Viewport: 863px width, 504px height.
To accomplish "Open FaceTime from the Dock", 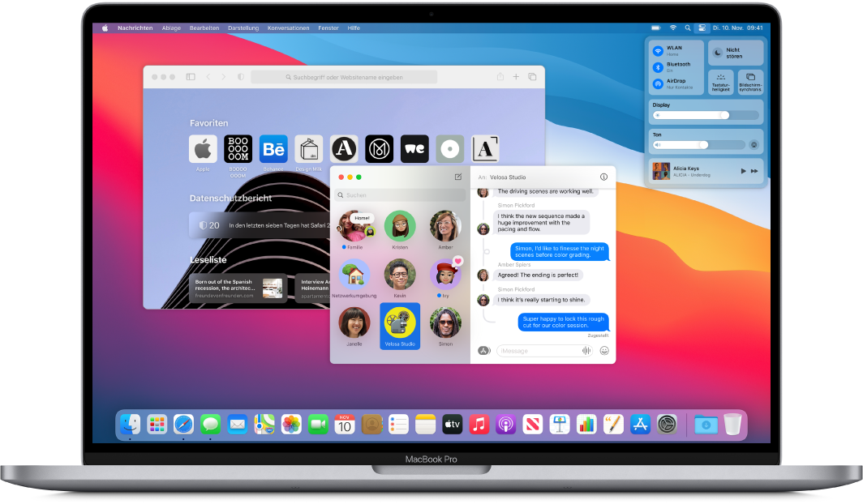I will click(x=318, y=423).
